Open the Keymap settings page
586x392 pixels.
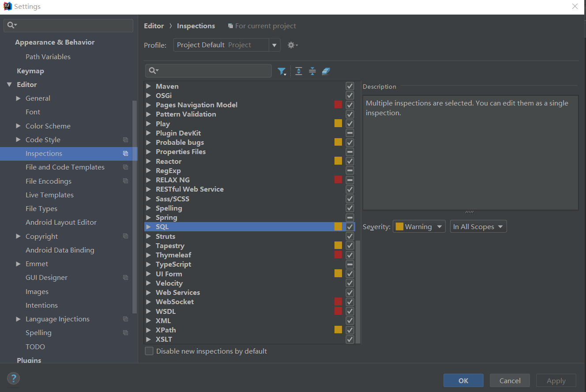[x=30, y=71]
